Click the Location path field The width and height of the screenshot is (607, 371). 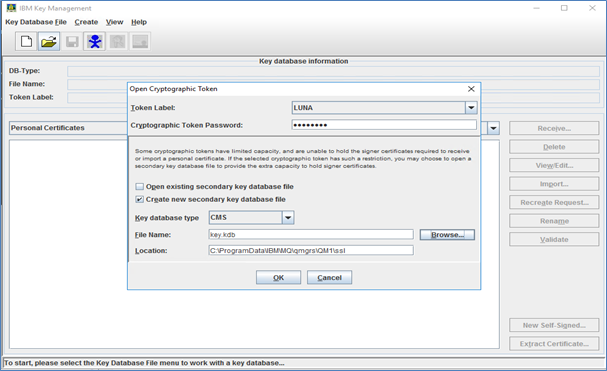click(311, 251)
